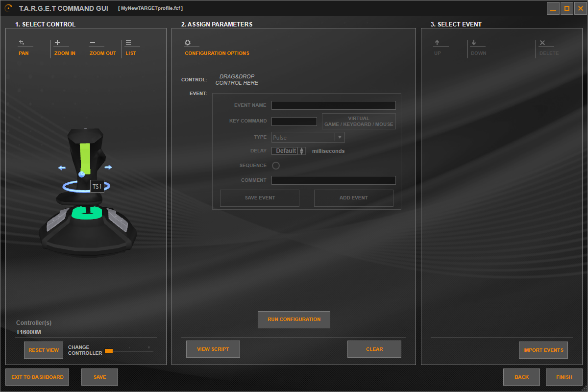Click the T.A.R.G.E.T logo icon
The width and height of the screenshot is (588, 392).
[9, 8]
